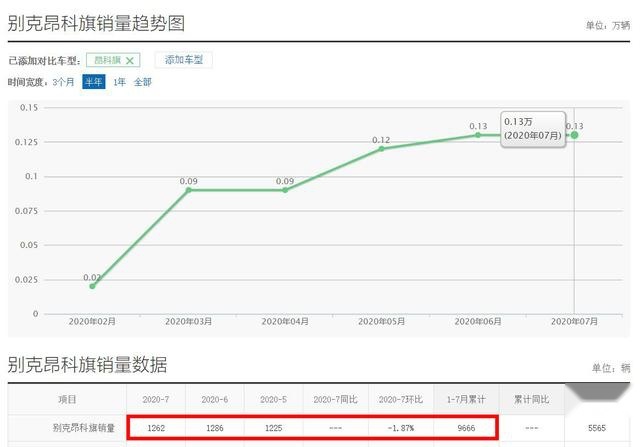Click the 添加车型 button
This screenshot has height=447, width=640.
pos(184,60)
